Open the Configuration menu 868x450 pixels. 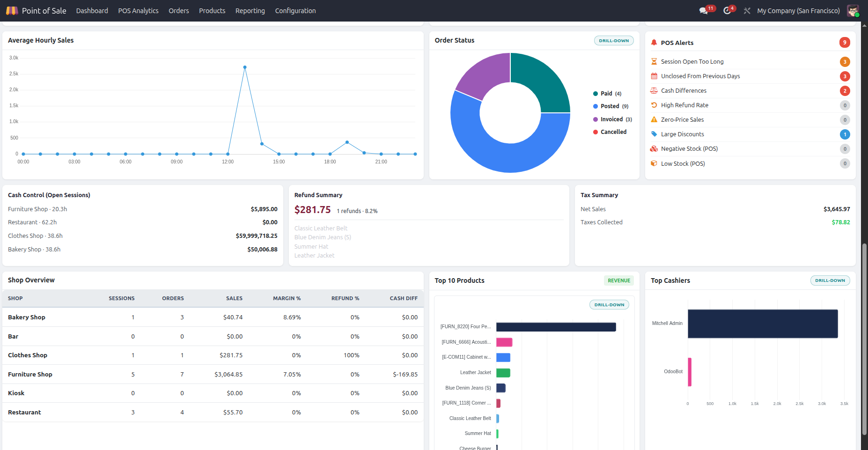pyautogui.click(x=295, y=10)
